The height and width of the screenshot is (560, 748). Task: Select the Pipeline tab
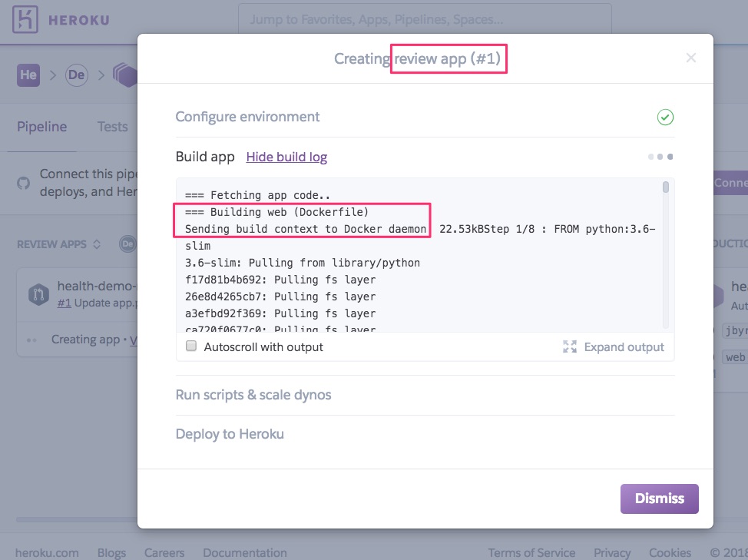(x=41, y=126)
